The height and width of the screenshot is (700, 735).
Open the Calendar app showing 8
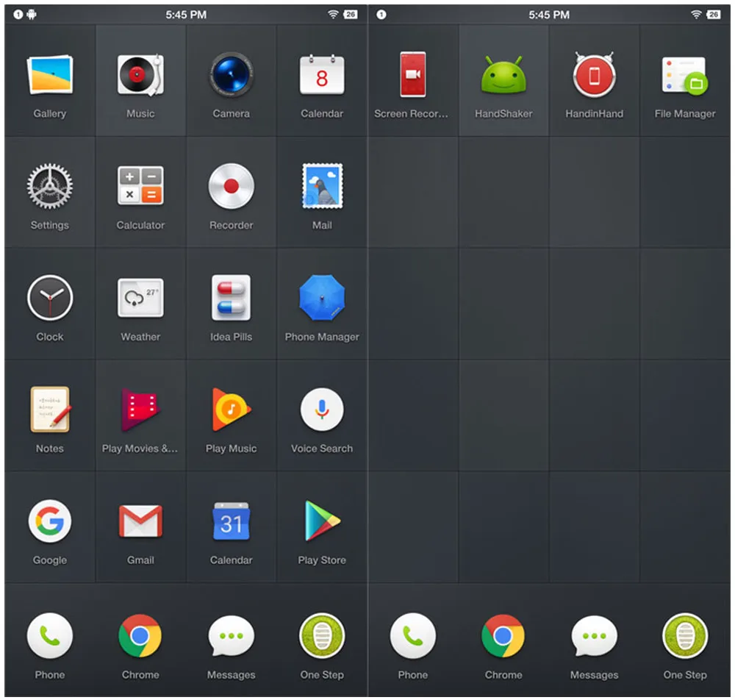point(322,75)
